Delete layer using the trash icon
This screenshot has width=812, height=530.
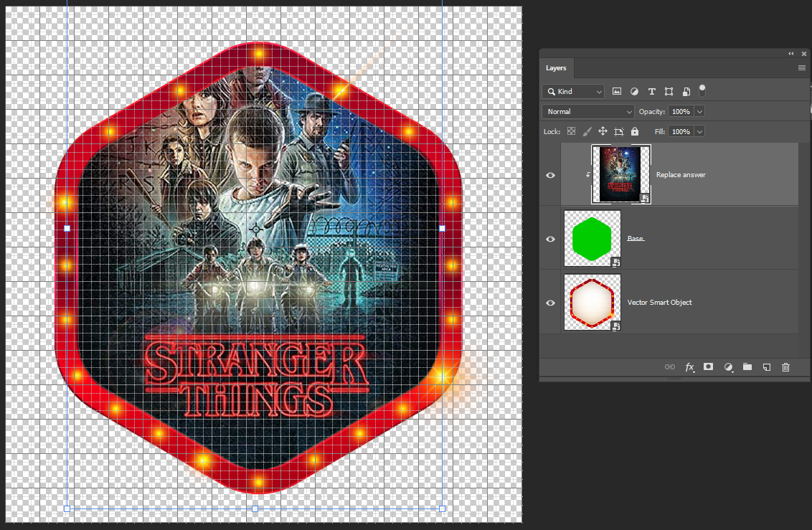click(785, 367)
